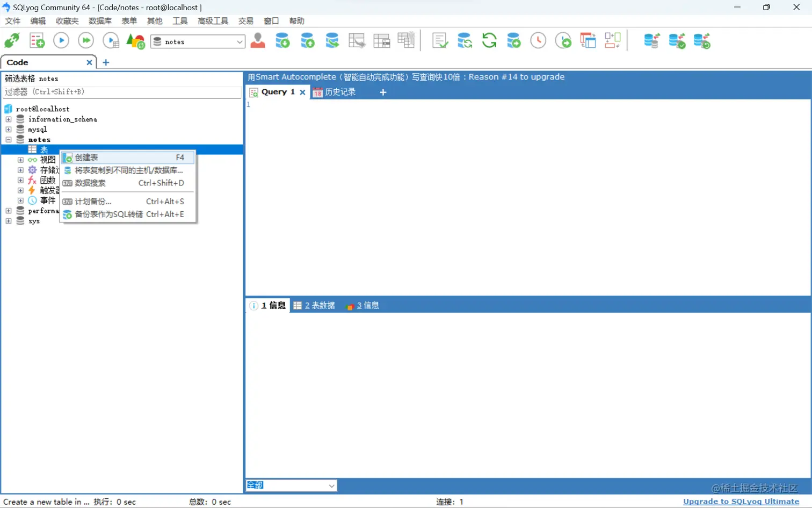812x508 pixels.
Task: Add a new connection tab with plus
Action: click(106, 62)
